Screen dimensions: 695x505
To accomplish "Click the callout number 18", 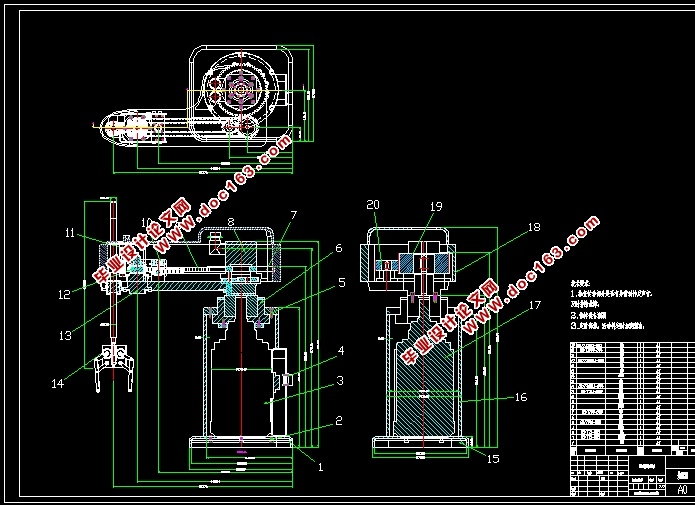I will (534, 227).
